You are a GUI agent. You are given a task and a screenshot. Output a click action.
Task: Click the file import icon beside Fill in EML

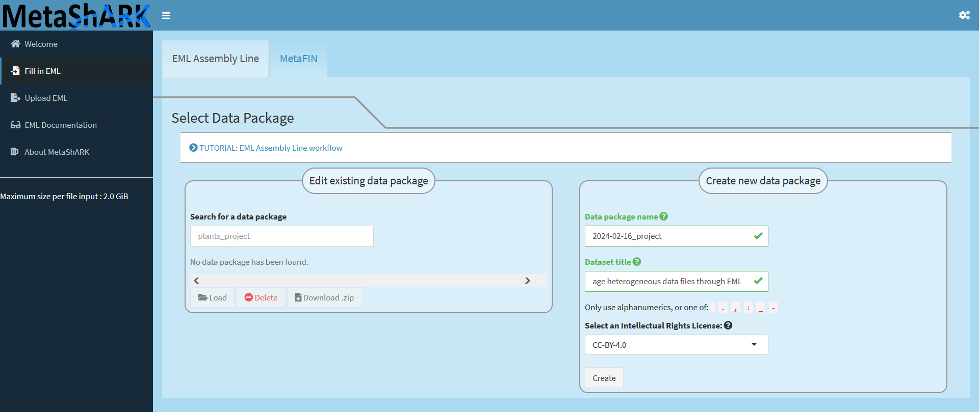[x=16, y=71]
